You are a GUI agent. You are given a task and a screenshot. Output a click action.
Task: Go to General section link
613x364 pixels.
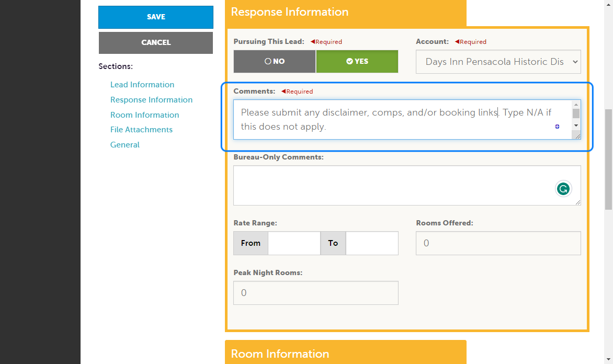pyautogui.click(x=124, y=145)
